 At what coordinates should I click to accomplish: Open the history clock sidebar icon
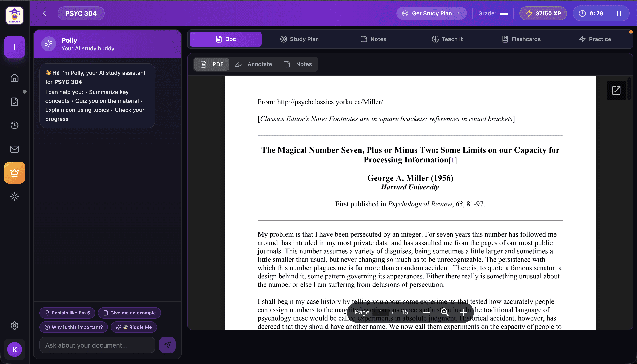15,125
